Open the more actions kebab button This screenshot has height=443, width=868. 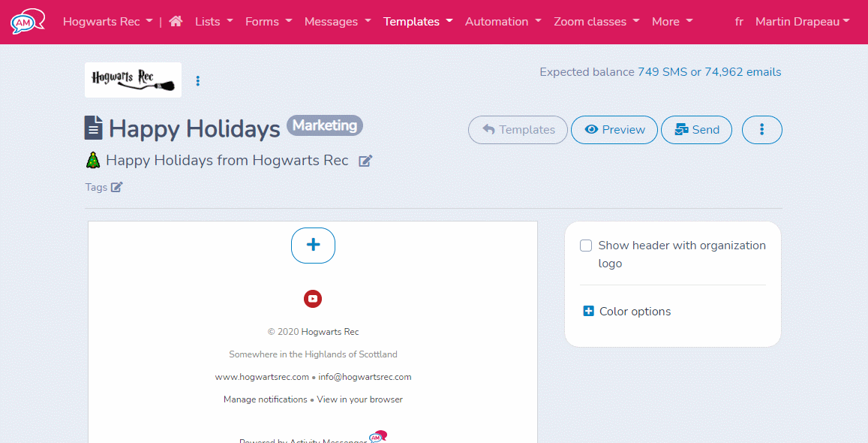click(761, 130)
